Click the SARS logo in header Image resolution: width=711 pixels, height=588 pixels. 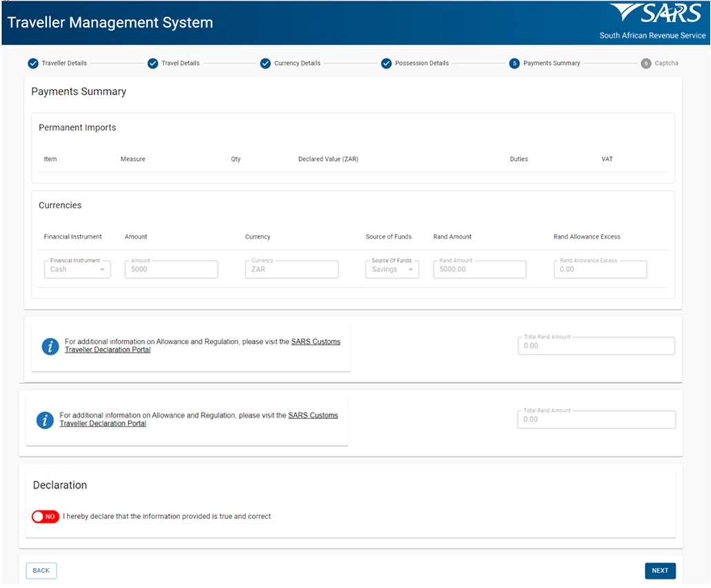point(656,13)
